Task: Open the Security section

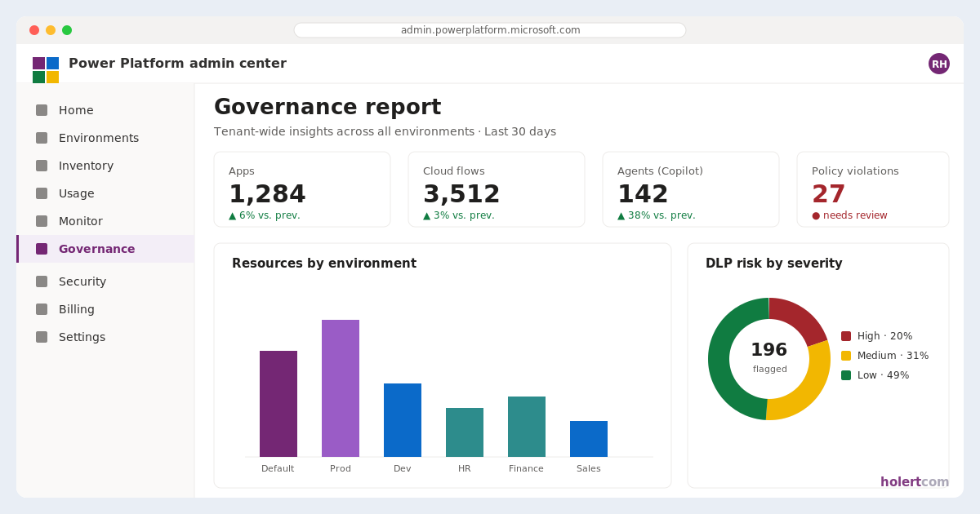Action: [105, 281]
